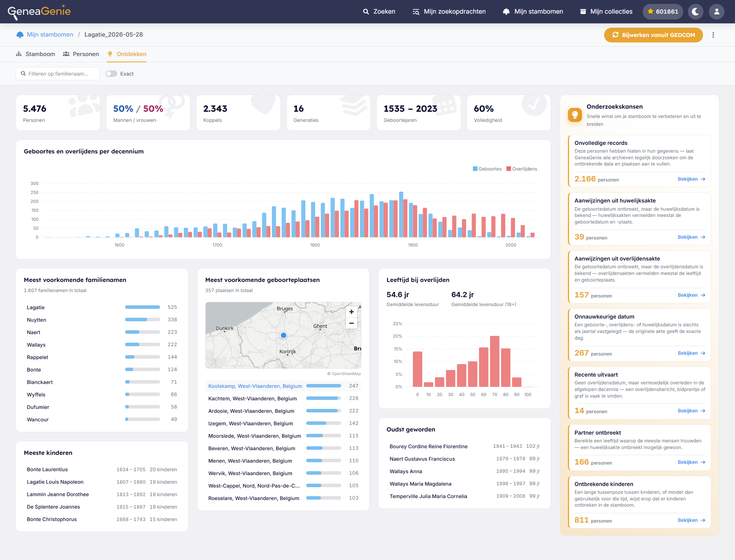Click Bijwerken vanuit GEDCOM button
This screenshot has height=560, width=735.
[653, 35]
